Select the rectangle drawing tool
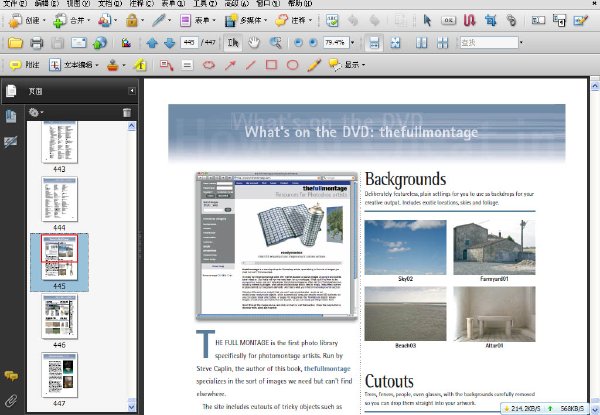Image resolution: width=600 pixels, height=415 pixels. tap(271, 65)
